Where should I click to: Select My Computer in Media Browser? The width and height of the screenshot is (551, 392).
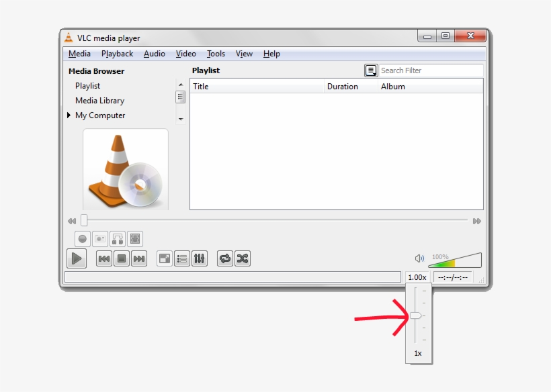(100, 115)
